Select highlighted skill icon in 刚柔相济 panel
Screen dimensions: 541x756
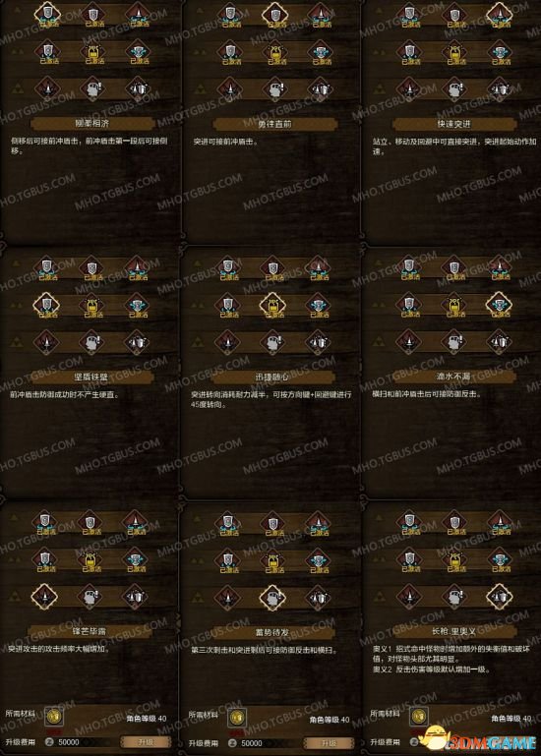click(x=47, y=13)
